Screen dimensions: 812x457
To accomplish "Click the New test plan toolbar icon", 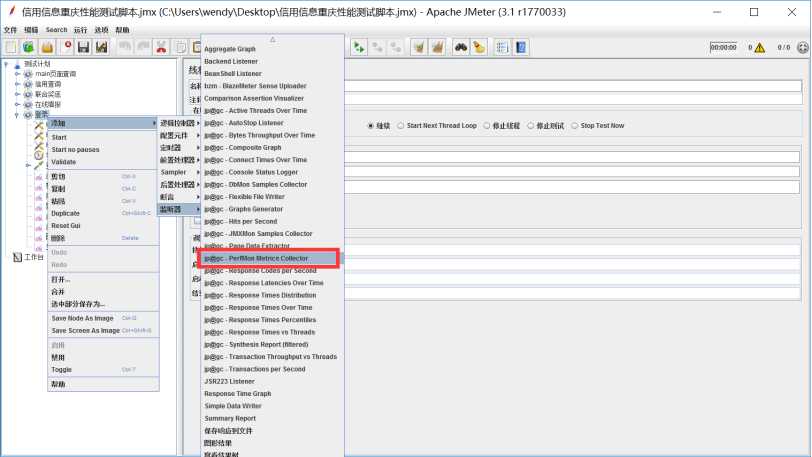I will pos(10,48).
